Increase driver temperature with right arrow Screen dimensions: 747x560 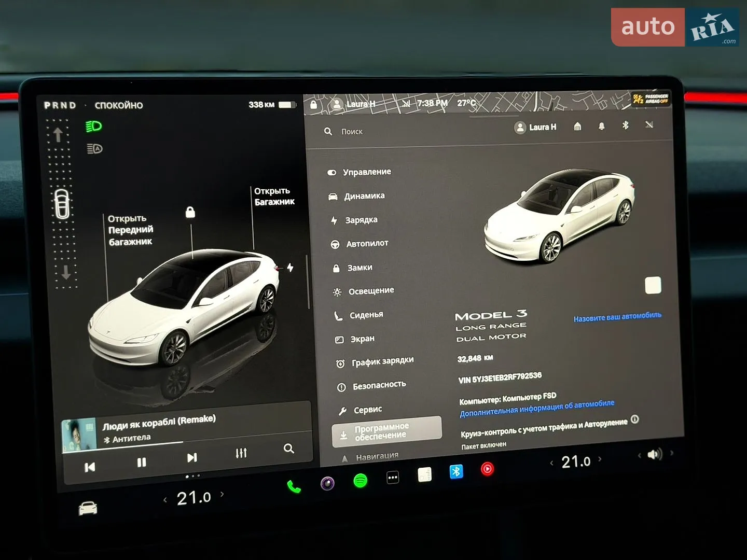(222, 494)
